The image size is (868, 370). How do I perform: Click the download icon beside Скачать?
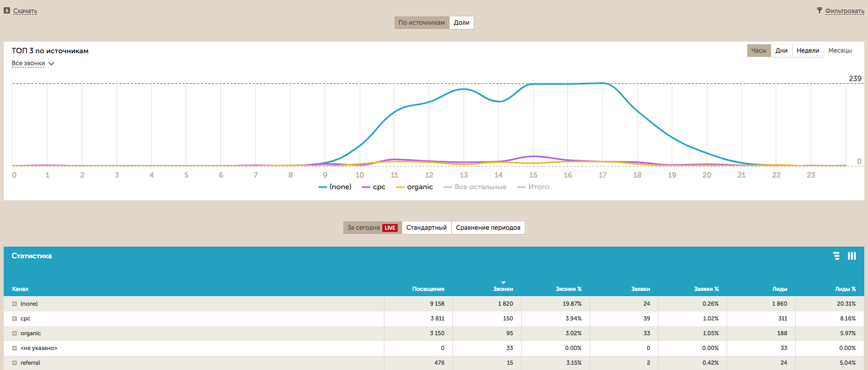point(7,11)
